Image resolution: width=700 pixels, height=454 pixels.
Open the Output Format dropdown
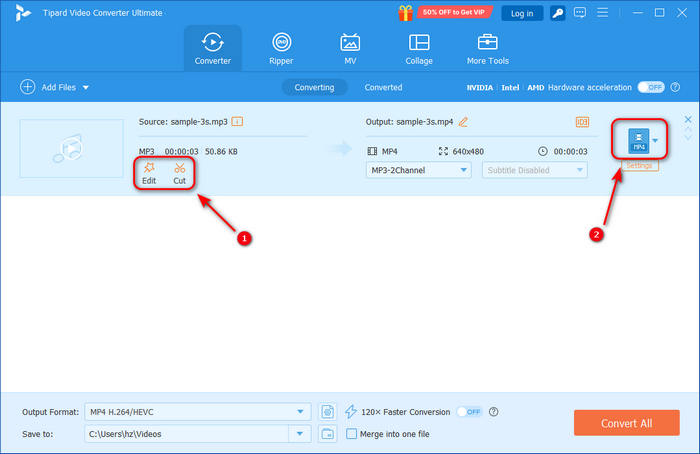coord(198,412)
